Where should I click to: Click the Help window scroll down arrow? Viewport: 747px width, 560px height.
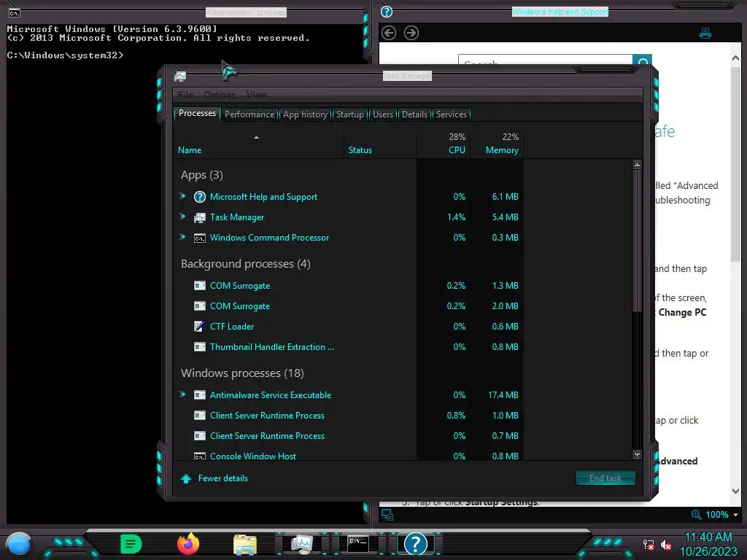[x=735, y=491]
